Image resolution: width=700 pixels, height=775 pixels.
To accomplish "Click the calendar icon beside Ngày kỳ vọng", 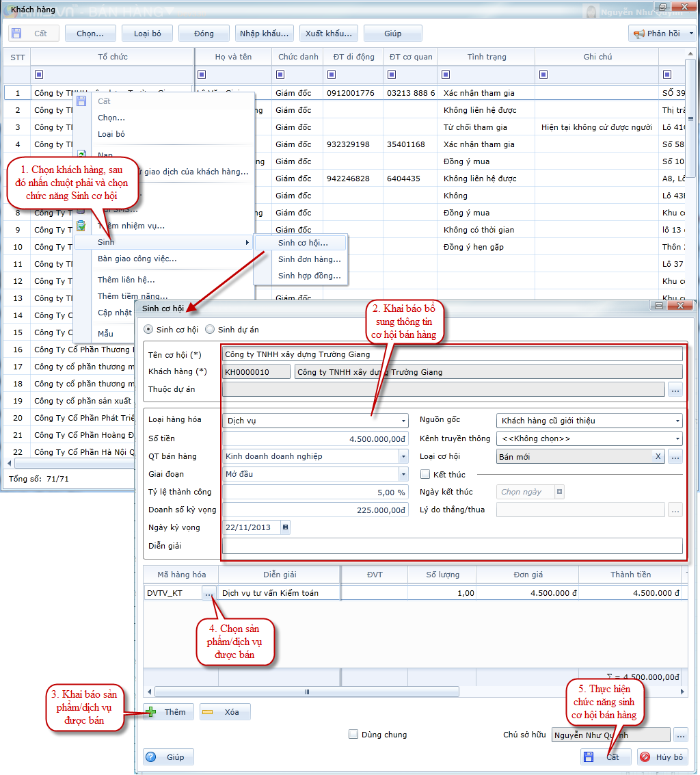I will 285,527.
